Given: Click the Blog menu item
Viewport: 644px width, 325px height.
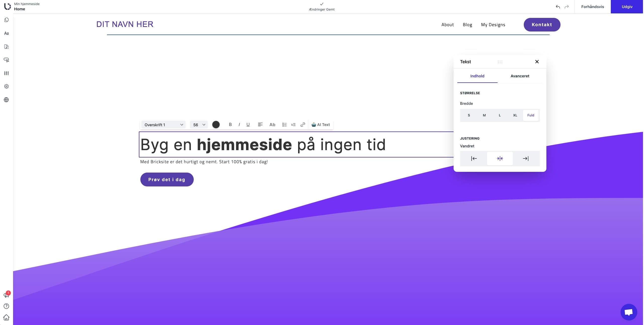Looking at the screenshot, I should pyautogui.click(x=467, y=25).
